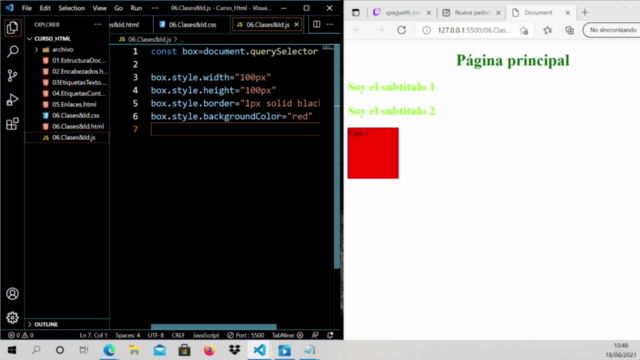View site information icon in address bar
Image resolution: width=640 pixels, height=360 pixels.
click(x=426, y=30)
